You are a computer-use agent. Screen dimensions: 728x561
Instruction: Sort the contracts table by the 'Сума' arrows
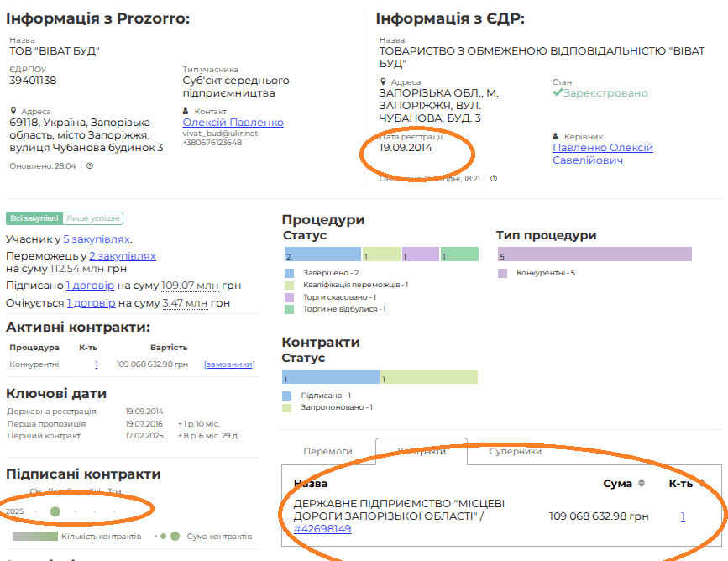coord(642,484)
